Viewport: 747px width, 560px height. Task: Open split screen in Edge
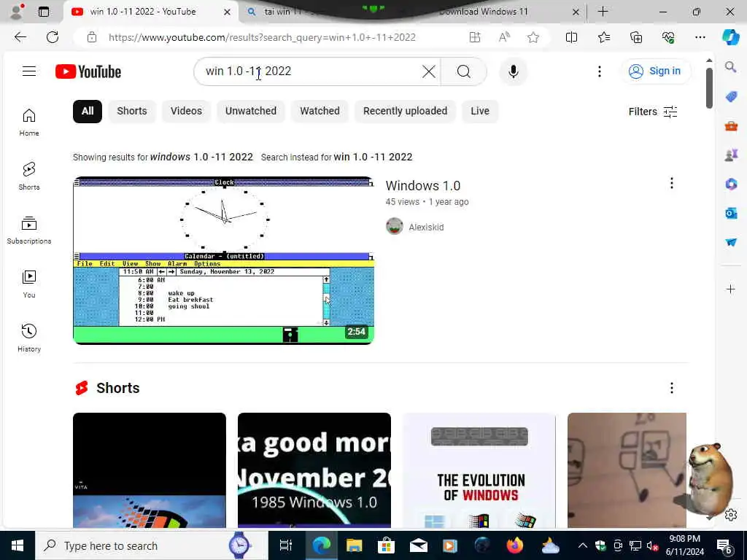[x=571, y=37]
